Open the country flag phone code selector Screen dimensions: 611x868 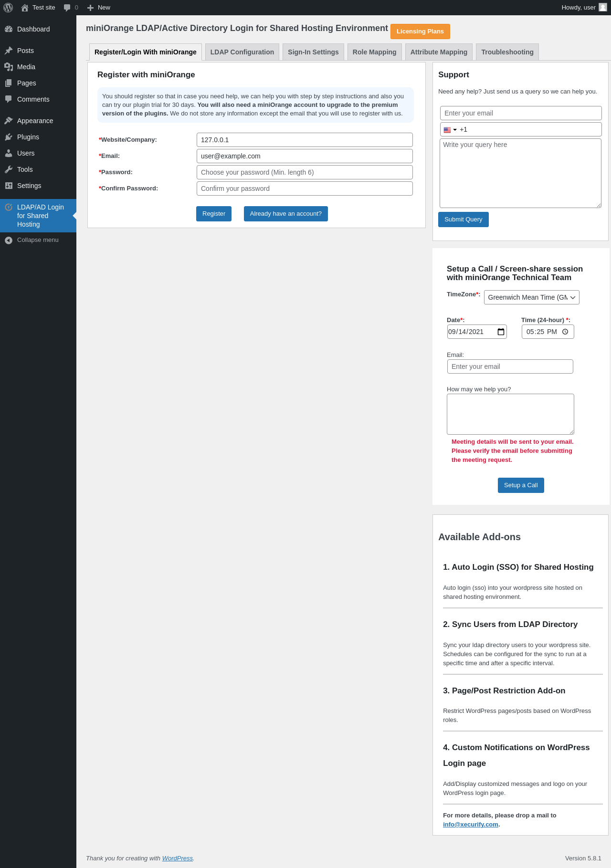tap(450, 130)
